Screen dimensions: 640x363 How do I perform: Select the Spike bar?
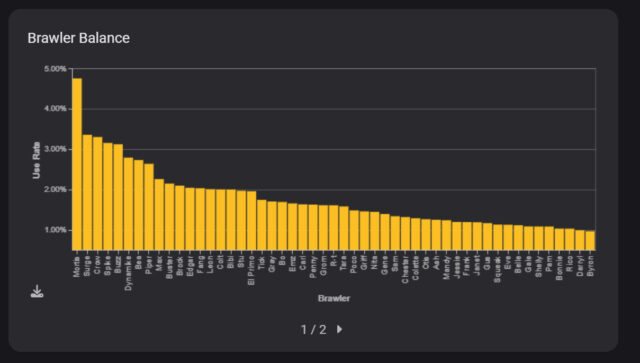click(x=108, y=196)
